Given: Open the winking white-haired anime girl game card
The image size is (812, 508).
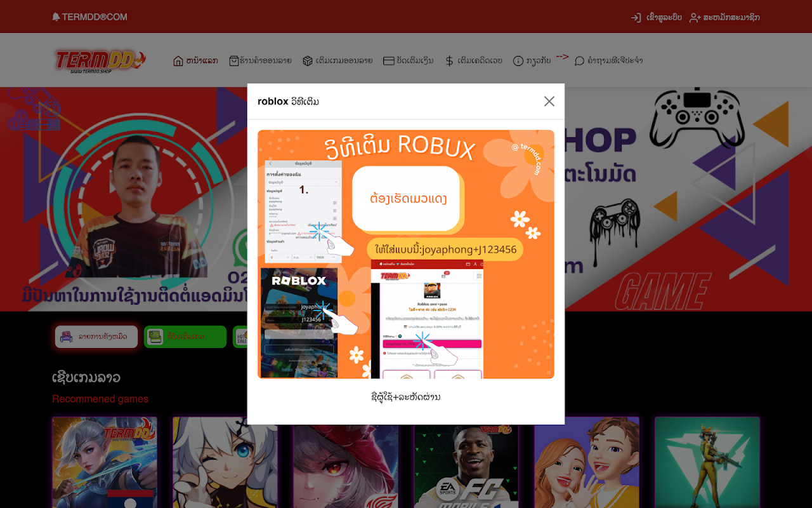Looking at the screenshot, I should point(225,462).
